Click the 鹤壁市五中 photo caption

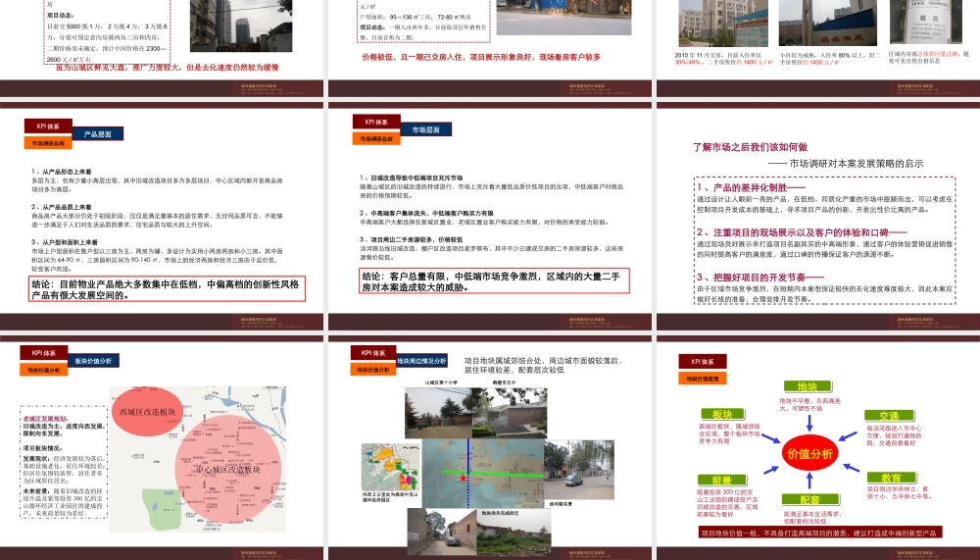click(x=505, y=382)
